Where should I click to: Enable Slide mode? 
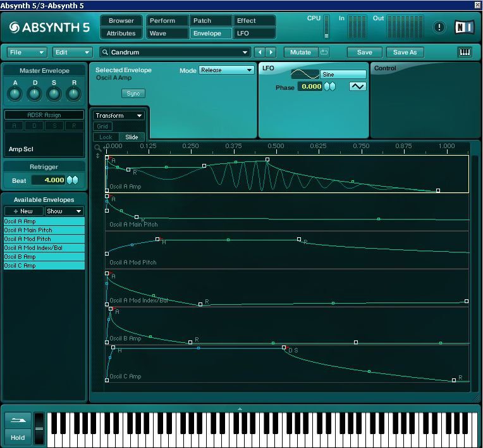(131, 137)
